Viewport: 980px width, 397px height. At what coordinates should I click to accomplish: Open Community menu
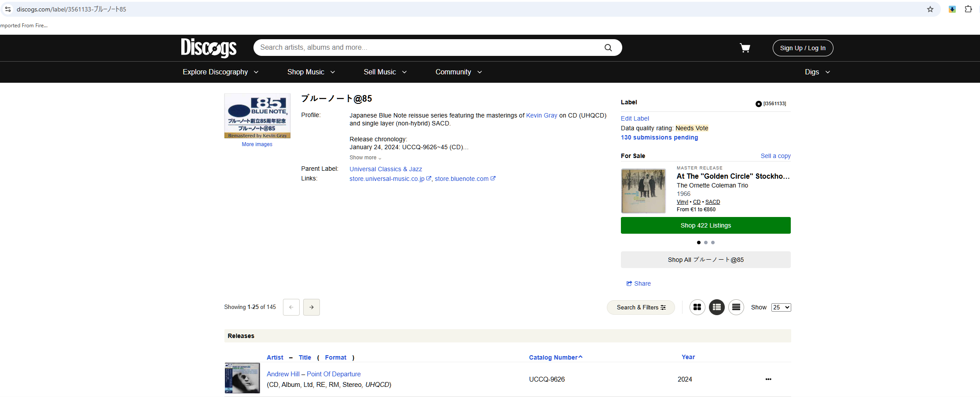click(x=459, y=72)
